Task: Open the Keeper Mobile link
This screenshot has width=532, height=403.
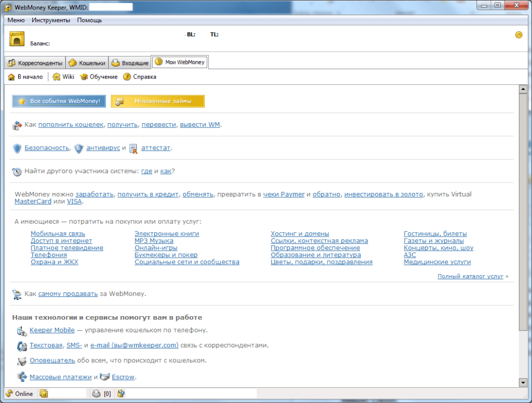Action: [52, 330]
